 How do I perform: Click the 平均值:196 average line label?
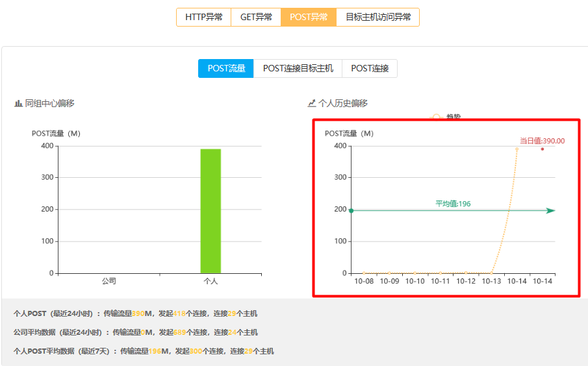pyautogui.click(x=453, y=204)
